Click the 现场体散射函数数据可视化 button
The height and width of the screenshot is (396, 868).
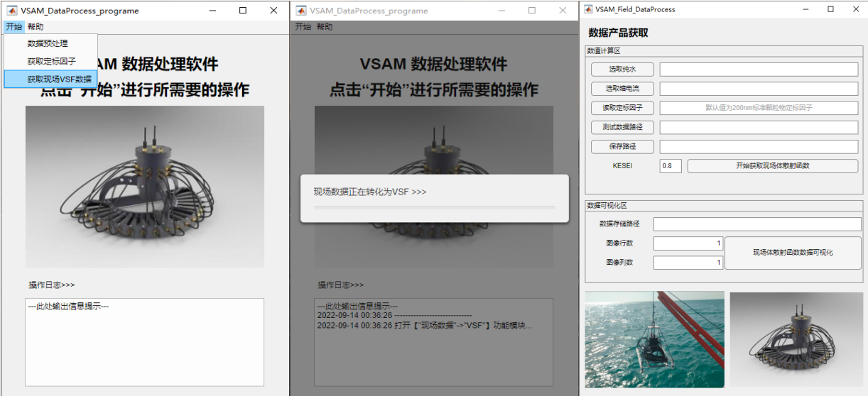(793, 253)
